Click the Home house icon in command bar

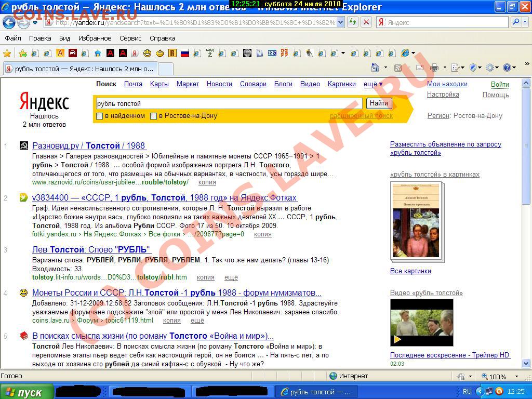click(375, 68)
